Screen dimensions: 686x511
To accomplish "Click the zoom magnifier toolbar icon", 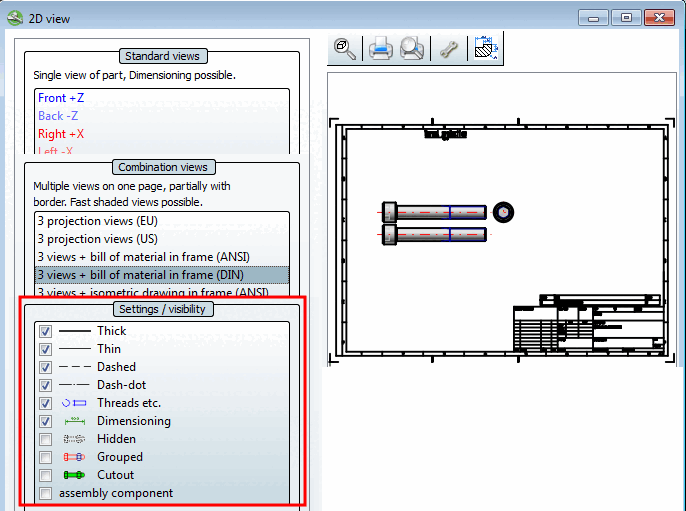I will (x=345, y=49).
